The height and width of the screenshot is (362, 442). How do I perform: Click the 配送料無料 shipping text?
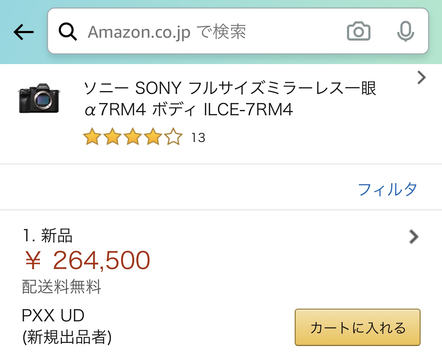click(61, 287)
